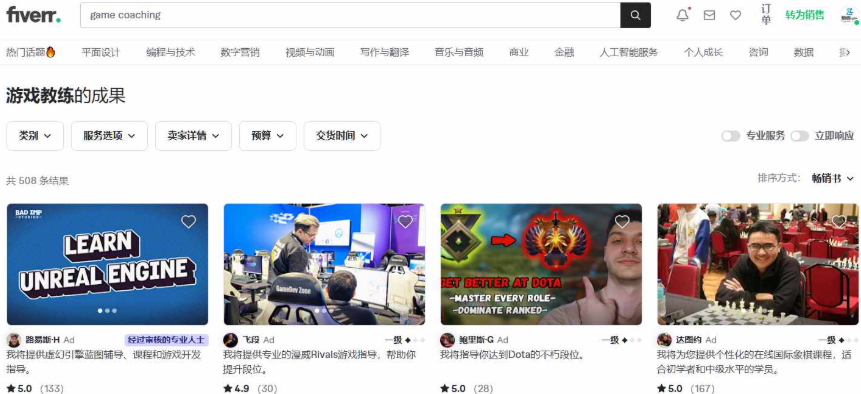Open the 人工智能服务 category

(629, 52)
